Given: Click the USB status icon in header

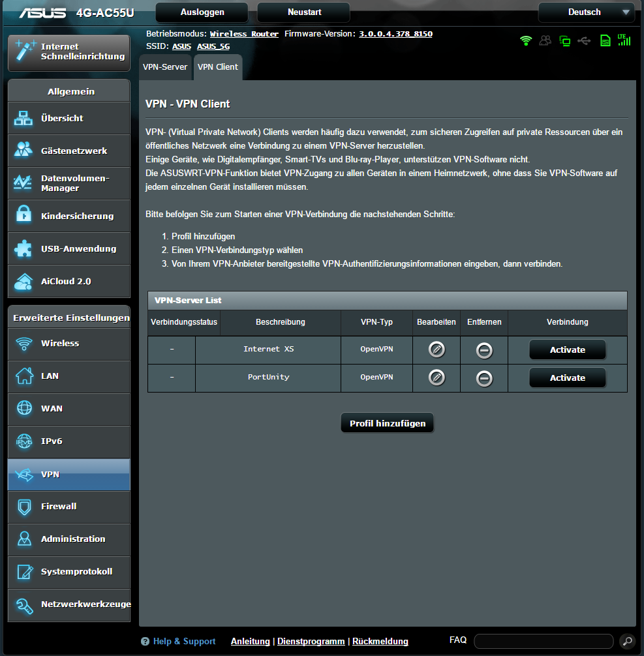Looking at the screenshot, I should (x=584, y=41).
